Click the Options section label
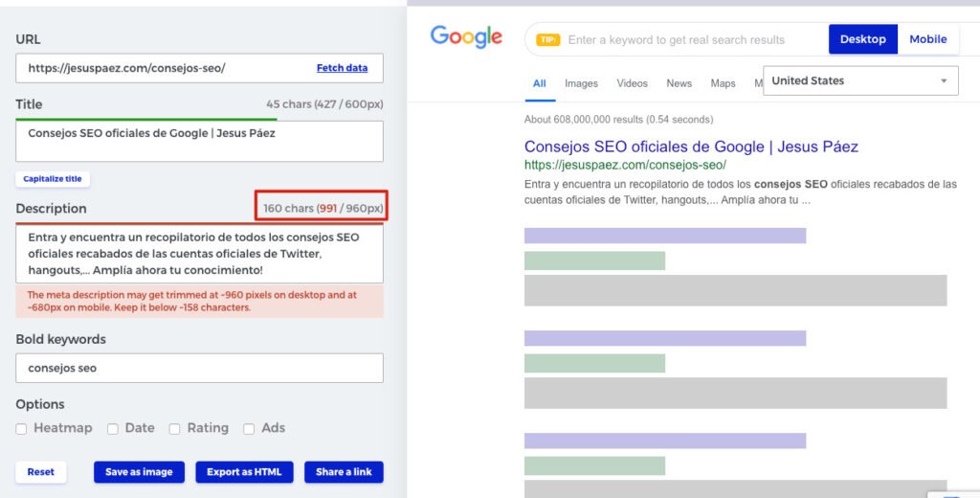The height and width of the screenshot is (498, 980). click(40, 404)
